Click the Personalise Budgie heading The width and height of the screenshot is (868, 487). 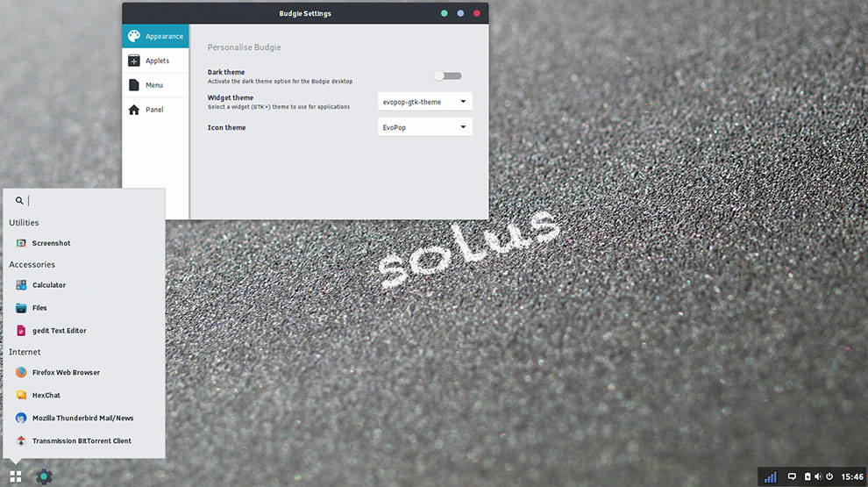244,47
